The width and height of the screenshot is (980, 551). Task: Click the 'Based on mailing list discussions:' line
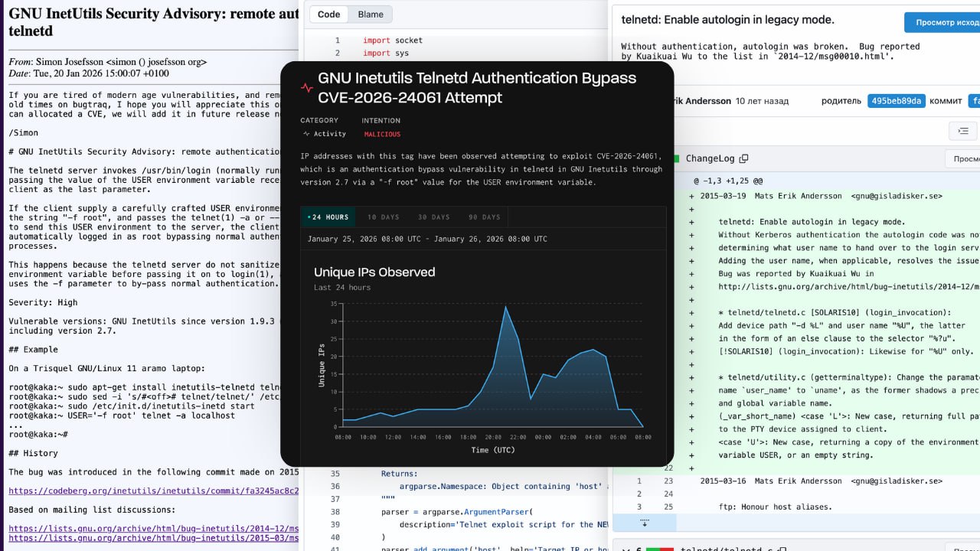click(92, 510)
